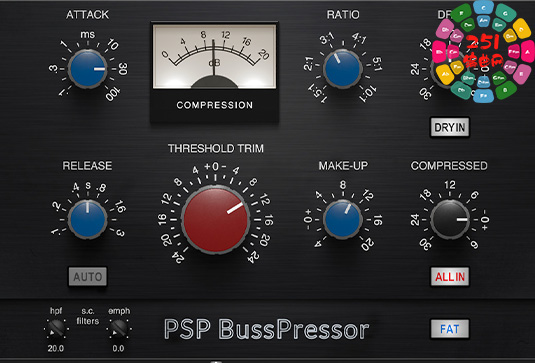Toggle the FAT mode button
The image size is (535, 363).
coord(450,329)
